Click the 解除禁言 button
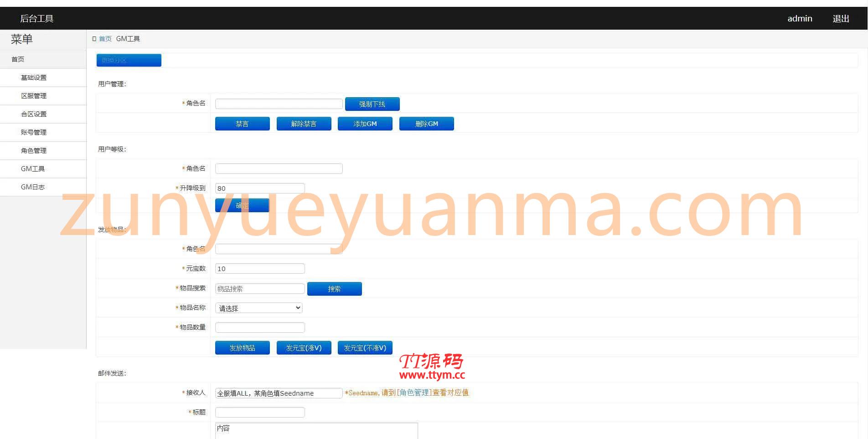This screenshot has width=868, height=439. pyautogui.click(x=304, y=124)
